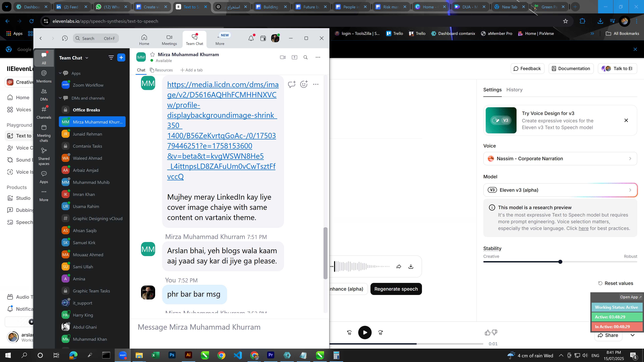
Task: Click the generated audio waveform
Action: pyautogui.click(x=362, y=267)
